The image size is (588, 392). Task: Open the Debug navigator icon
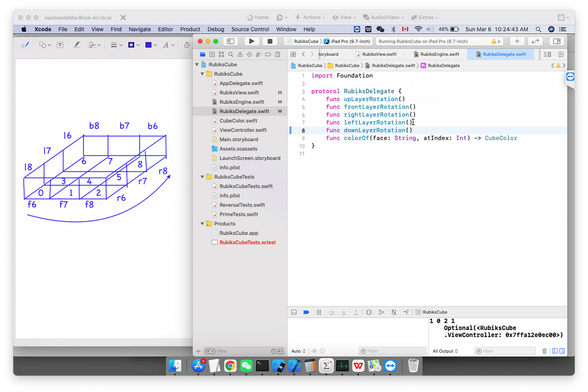259,55
